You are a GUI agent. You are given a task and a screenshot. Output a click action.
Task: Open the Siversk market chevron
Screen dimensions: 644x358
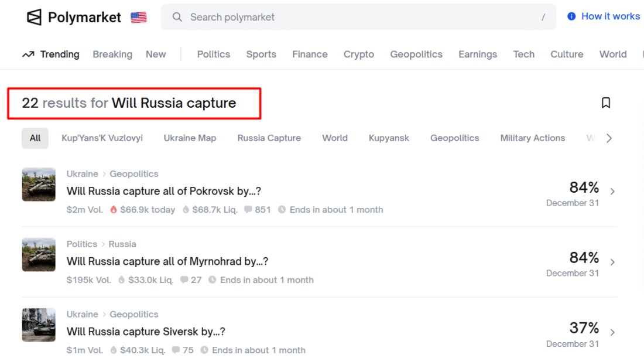click(612, 332)
